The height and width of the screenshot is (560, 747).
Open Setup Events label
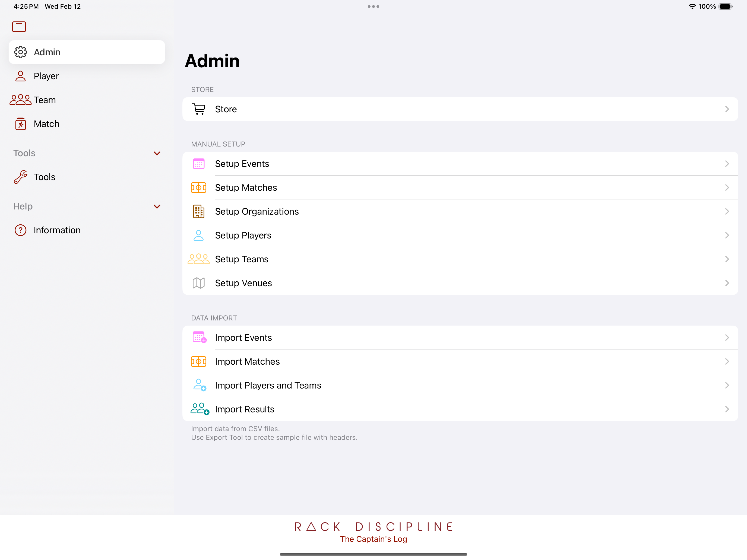242,164
